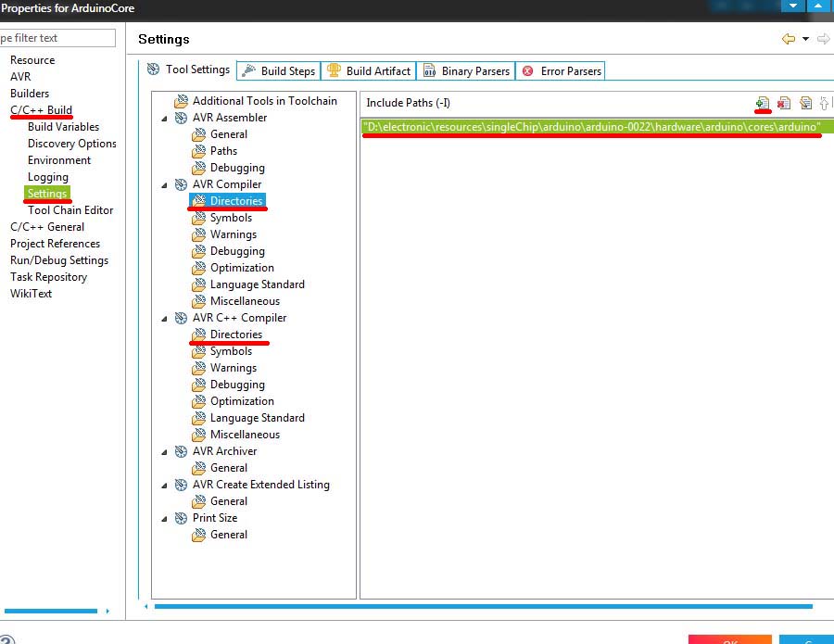Select the arduino cores include path entry
The image size is (834, 644).
[597, 127]
